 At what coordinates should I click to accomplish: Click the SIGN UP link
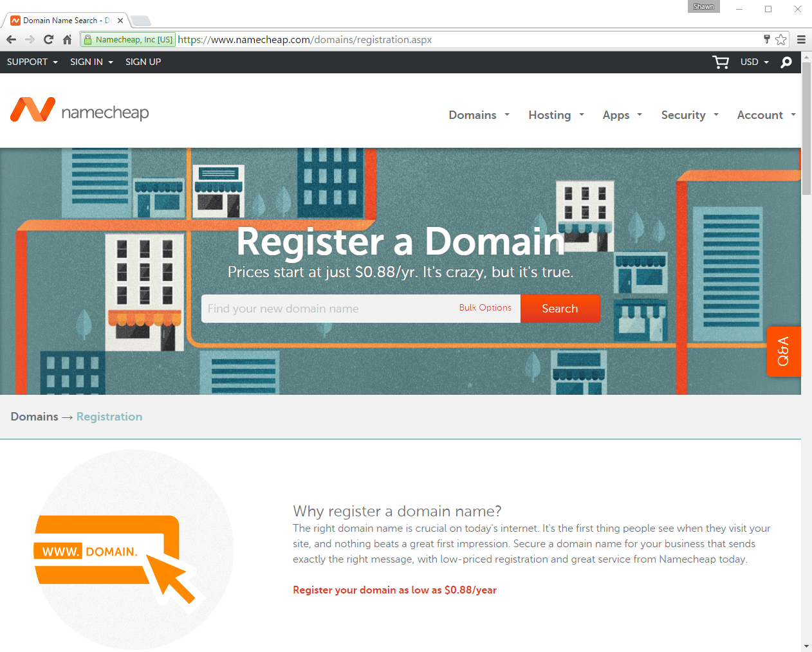point(143,62)
